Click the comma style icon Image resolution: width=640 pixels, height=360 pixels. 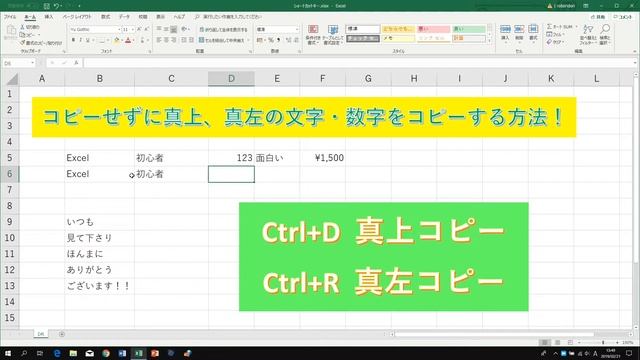pyautogui.click(x=278, y=40)
